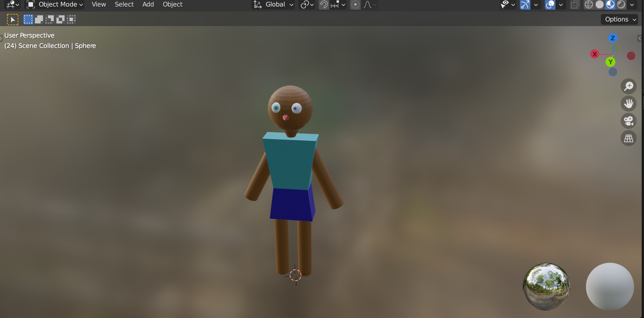Select the box select tool icon
The image size is (644, 318).
pyautogui.click(x=13, y=20)
